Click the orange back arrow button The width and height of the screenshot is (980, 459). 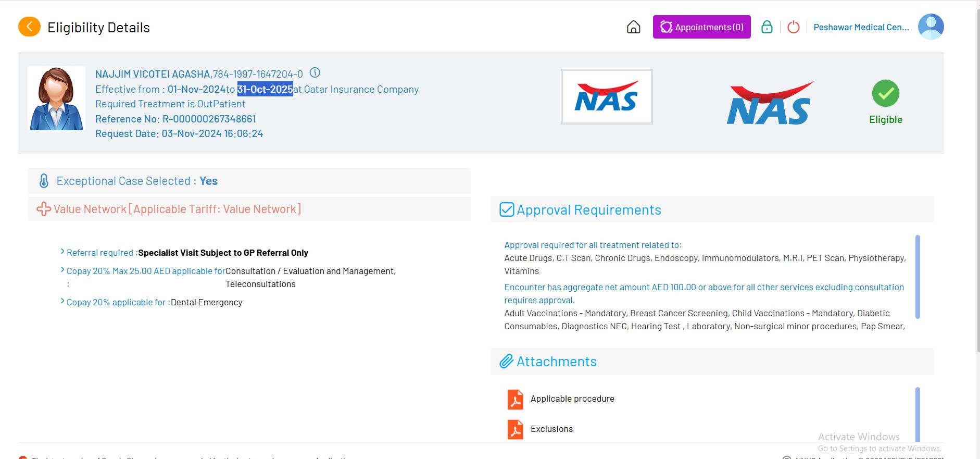(29, 27)
